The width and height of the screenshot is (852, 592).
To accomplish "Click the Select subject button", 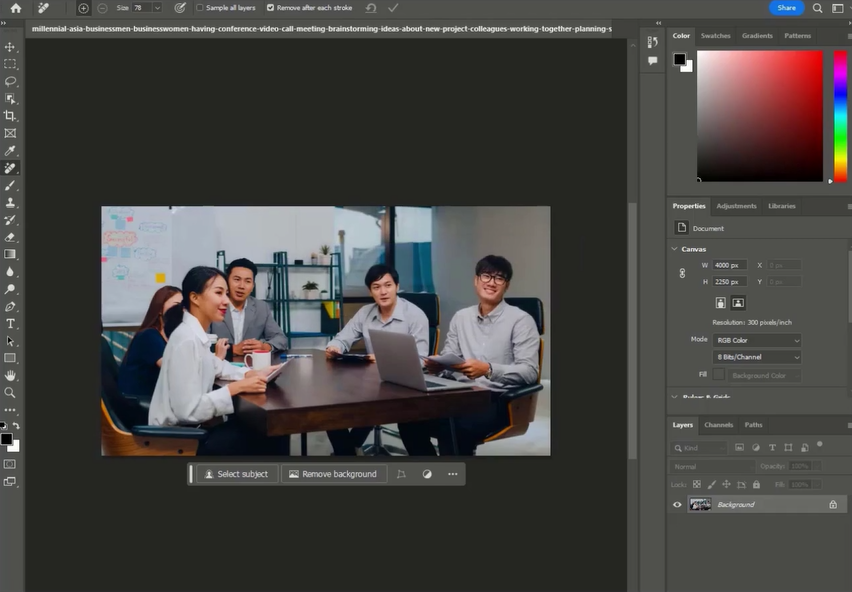I will coord(237,474).
